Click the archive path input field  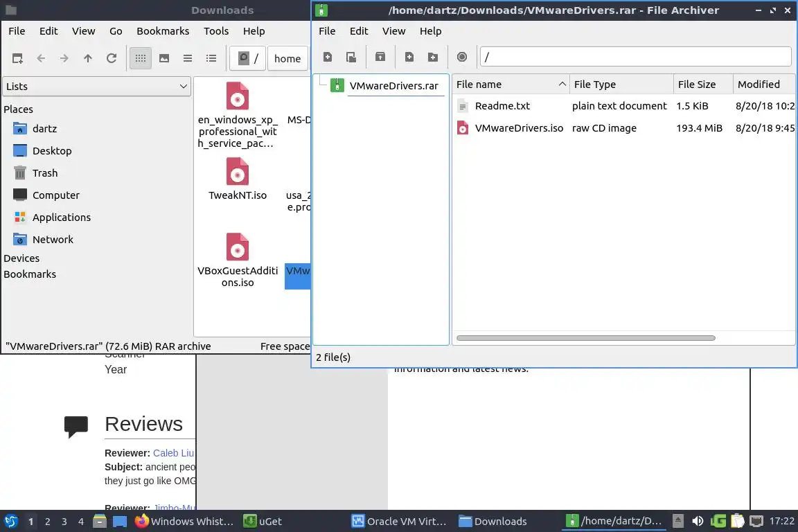tap(636, 57)
